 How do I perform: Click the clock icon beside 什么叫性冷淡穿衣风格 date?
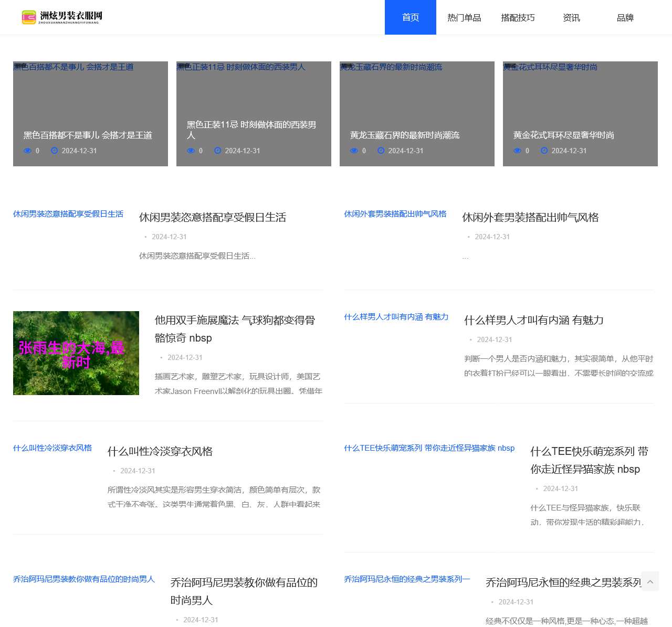point(114,471)
